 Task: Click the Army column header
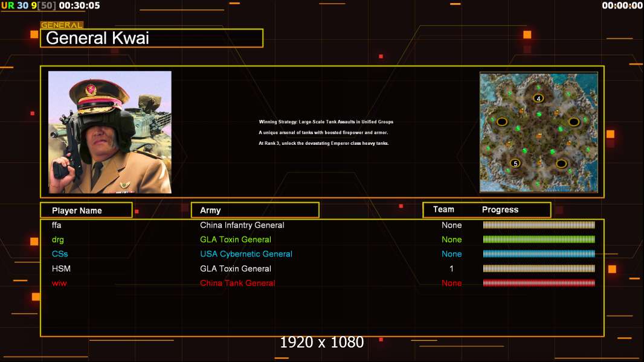coord(255,211)
